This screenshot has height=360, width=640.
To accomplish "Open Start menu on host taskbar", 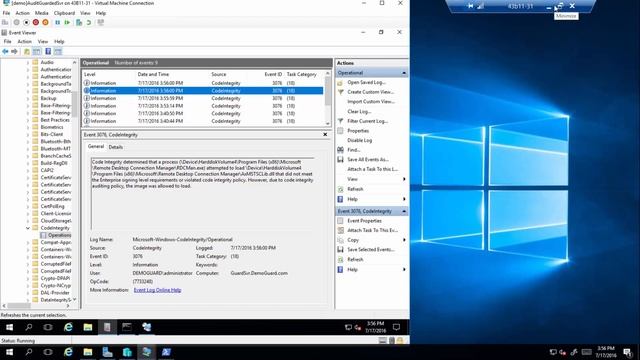I will coord(9,352).
